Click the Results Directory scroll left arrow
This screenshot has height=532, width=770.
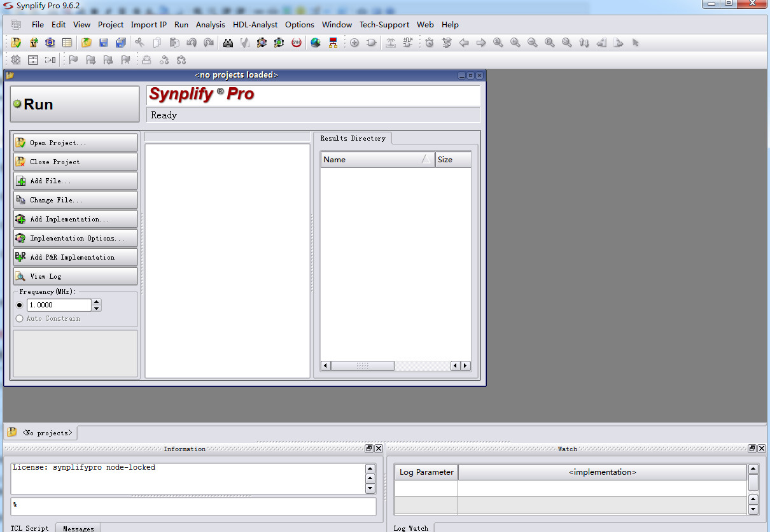tap(326, 366)
